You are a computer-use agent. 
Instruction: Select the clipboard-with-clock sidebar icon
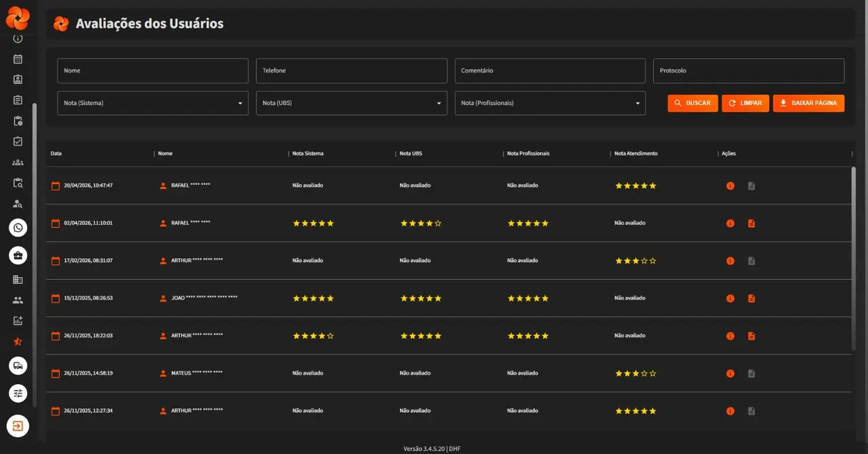[x=18, y=121]
